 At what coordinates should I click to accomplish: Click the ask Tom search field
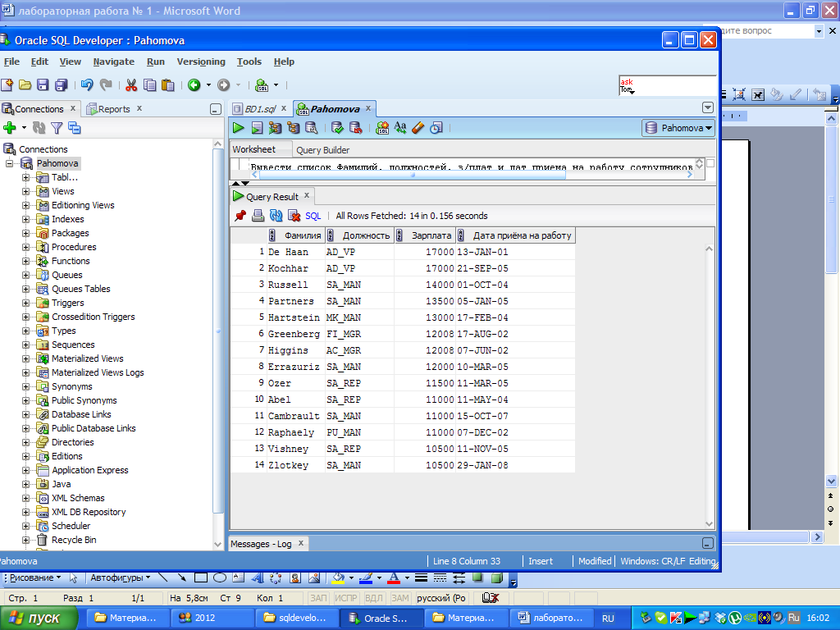click(666, 85)
